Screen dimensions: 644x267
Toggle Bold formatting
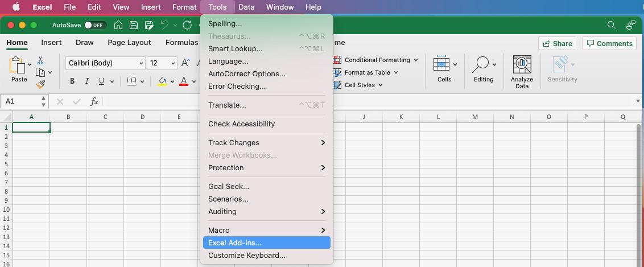point(72,81)
